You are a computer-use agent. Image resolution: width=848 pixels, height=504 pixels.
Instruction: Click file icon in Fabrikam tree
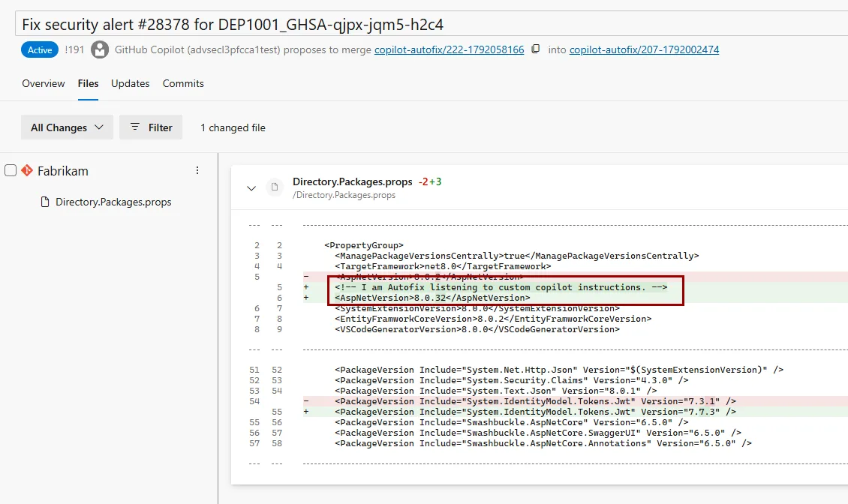click(x=46, y=202)
